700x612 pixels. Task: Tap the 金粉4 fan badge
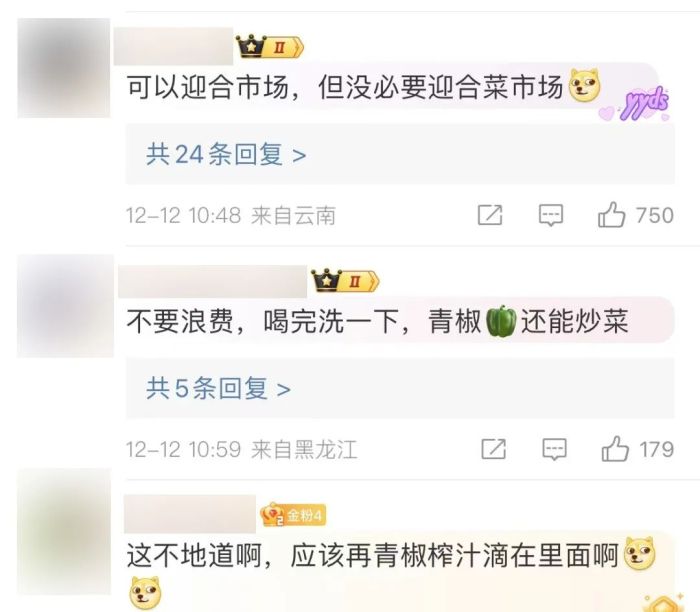pos(293,516)
